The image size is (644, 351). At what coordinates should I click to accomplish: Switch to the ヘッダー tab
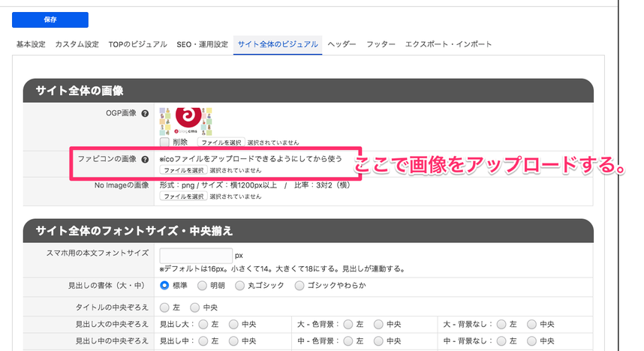tap(342, 44)
